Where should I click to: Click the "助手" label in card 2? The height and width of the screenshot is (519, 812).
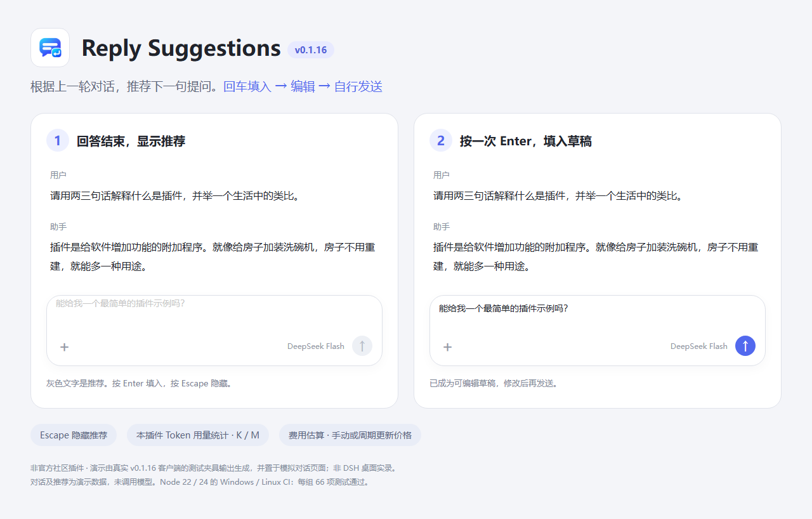click(x=442, y=227)
